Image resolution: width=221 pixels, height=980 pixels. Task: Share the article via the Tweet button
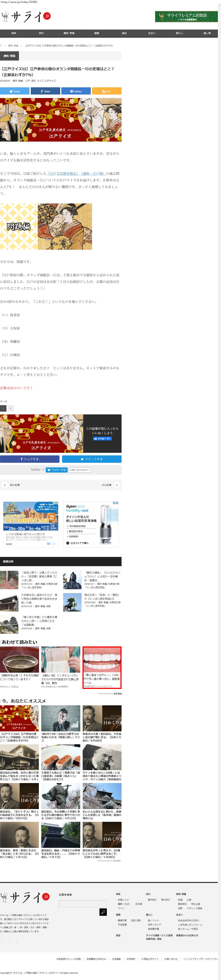(15, 91)
